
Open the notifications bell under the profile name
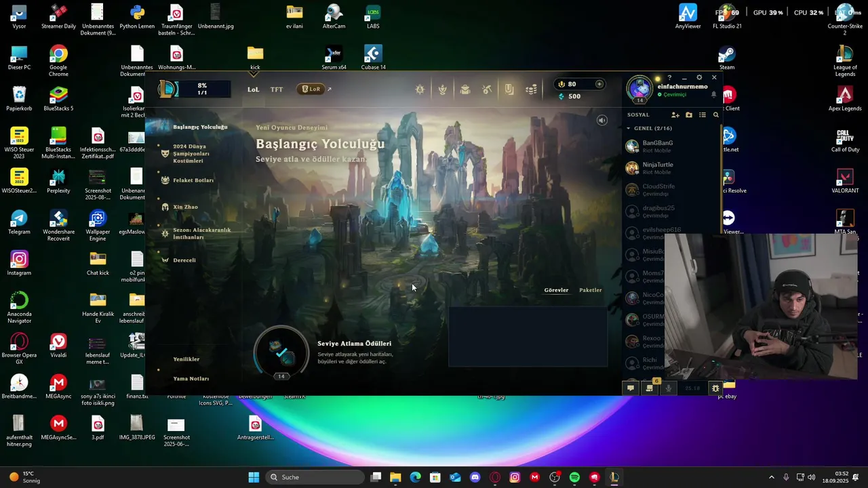tap(713, 95)
